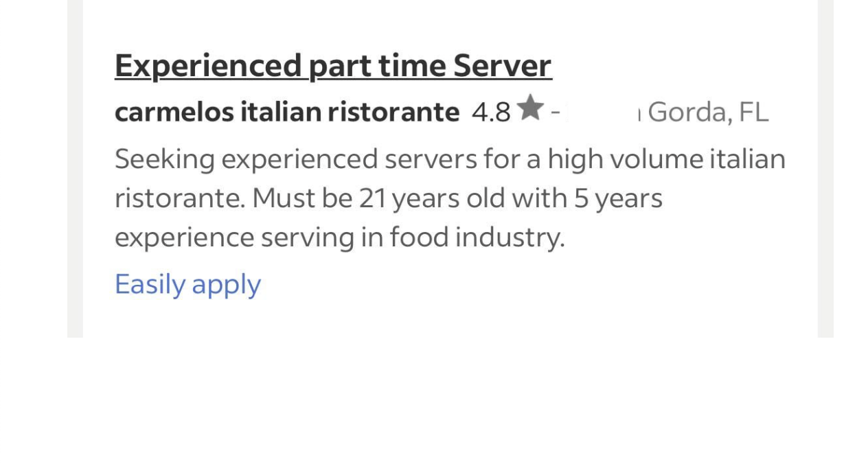Click the dash after the star icon
Viewport: 868px width, 466px height.
[555, 110]
